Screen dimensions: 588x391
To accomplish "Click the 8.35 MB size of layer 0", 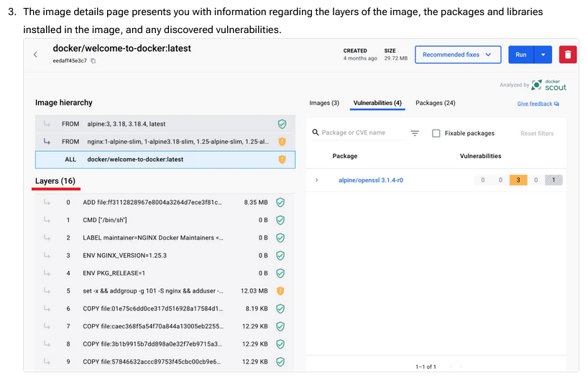I will click(x=256, y=203).
